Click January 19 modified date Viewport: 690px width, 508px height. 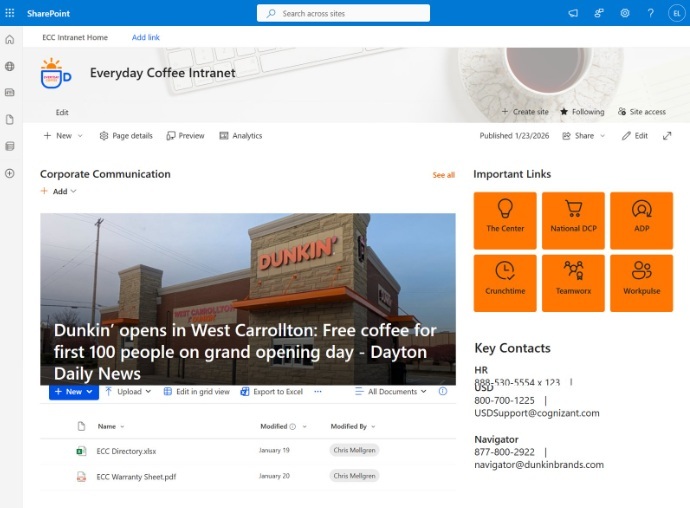click(274, 450)
